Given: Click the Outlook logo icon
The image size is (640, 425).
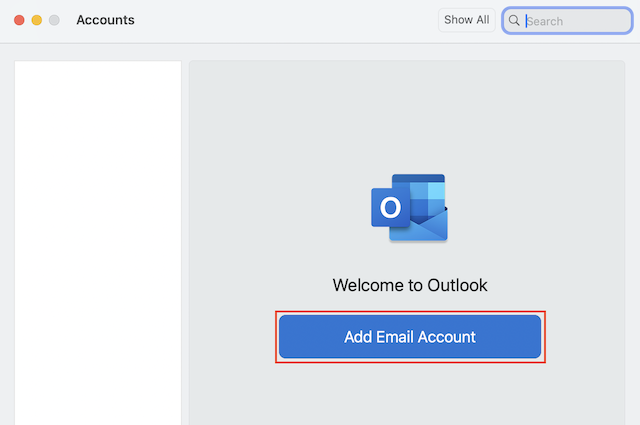Looking at the screenshot, I should pyautogui.click(x=409, y=208).
